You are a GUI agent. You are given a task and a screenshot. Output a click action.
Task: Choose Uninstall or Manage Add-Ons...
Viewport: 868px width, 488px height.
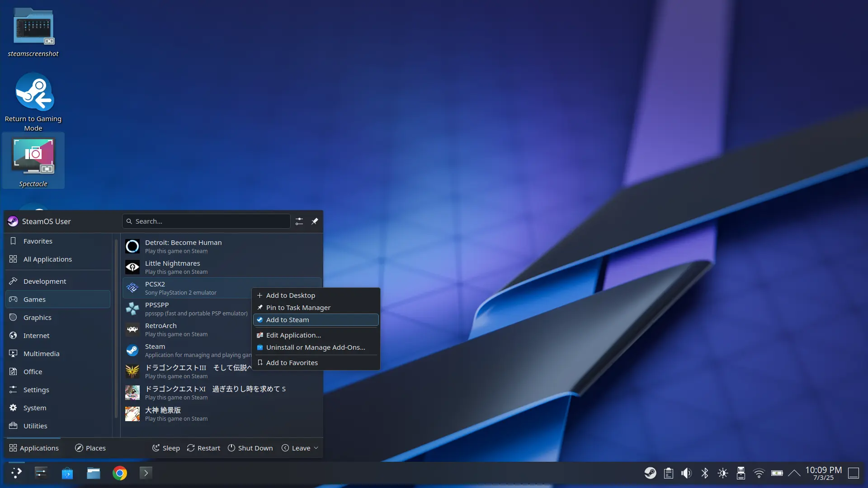pos(316,347)
